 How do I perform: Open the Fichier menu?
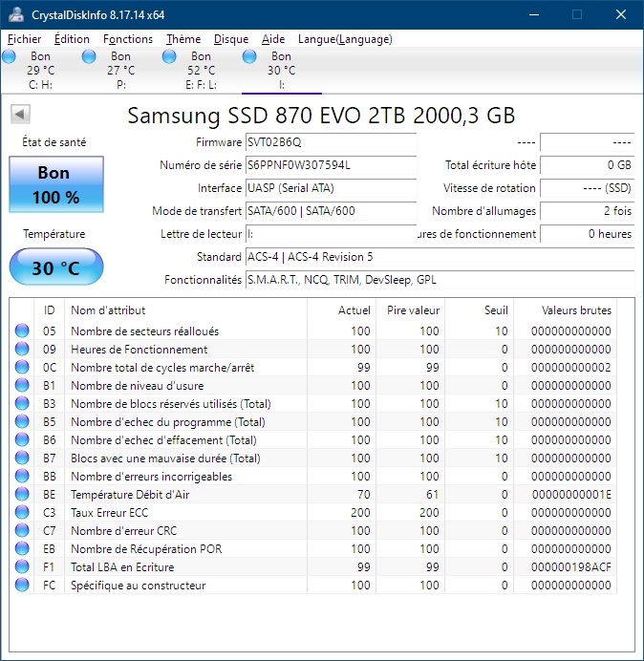point(25,39)
